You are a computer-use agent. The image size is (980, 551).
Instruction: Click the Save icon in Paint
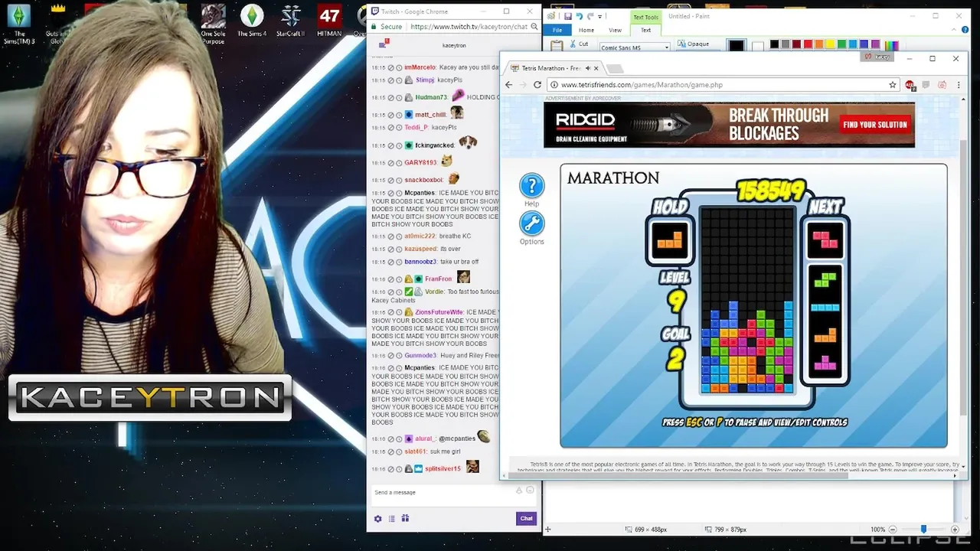567,16
